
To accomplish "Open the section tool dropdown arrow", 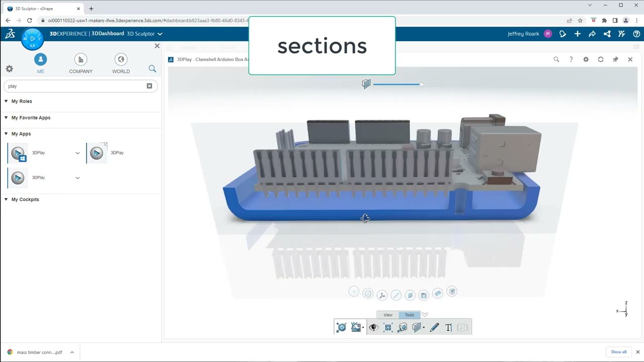I will [424, 328].
